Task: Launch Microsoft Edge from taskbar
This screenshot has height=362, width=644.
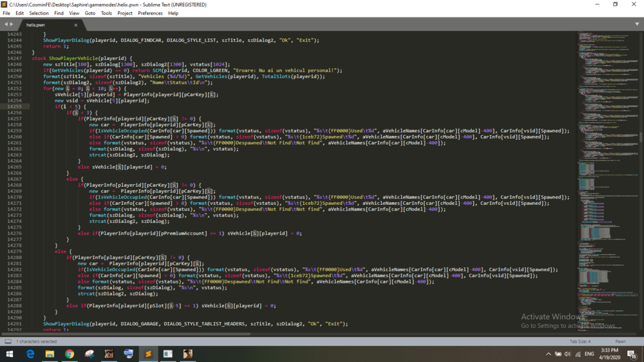Action: click(30, 354)
